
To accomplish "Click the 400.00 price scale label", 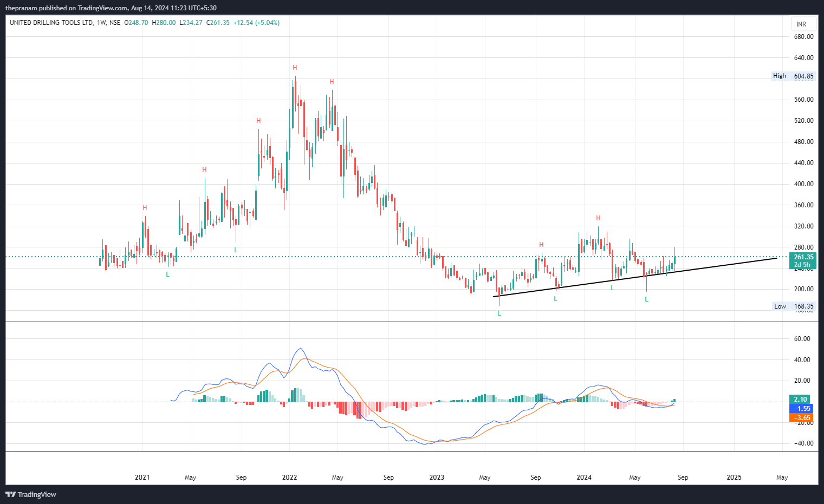I will 803,184.
